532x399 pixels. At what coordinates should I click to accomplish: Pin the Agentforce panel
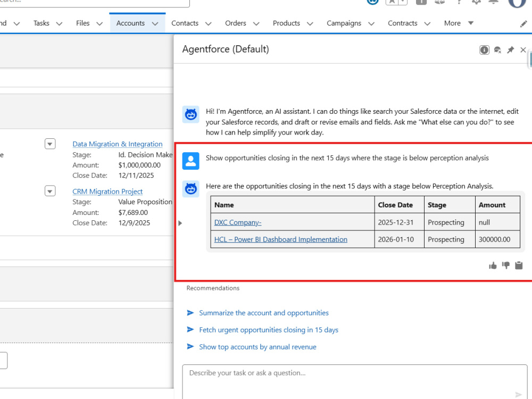(510, 50)
